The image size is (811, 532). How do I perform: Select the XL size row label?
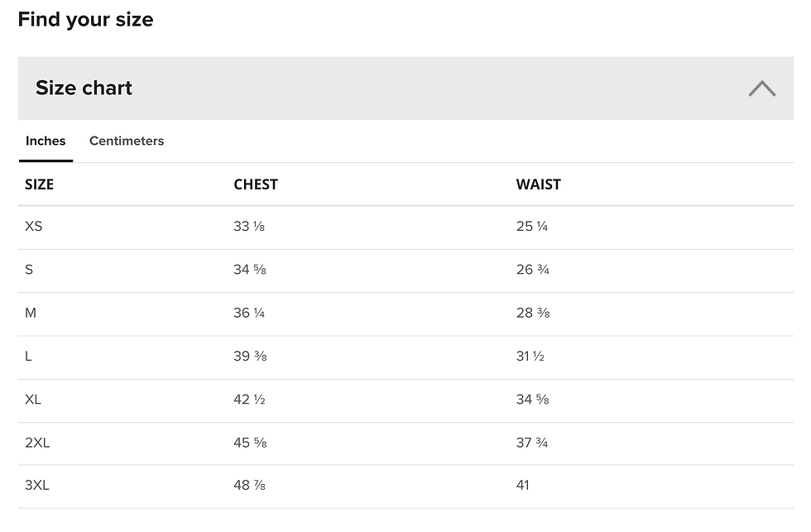tap(33, 400)
